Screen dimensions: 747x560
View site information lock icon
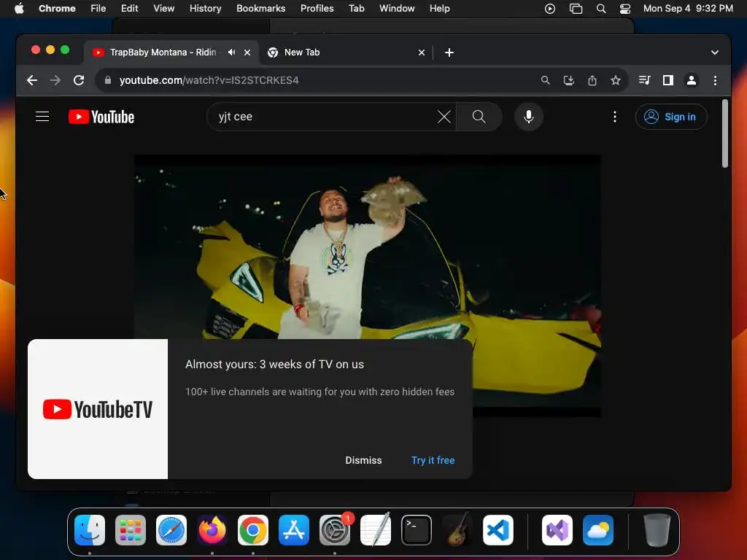108,80
